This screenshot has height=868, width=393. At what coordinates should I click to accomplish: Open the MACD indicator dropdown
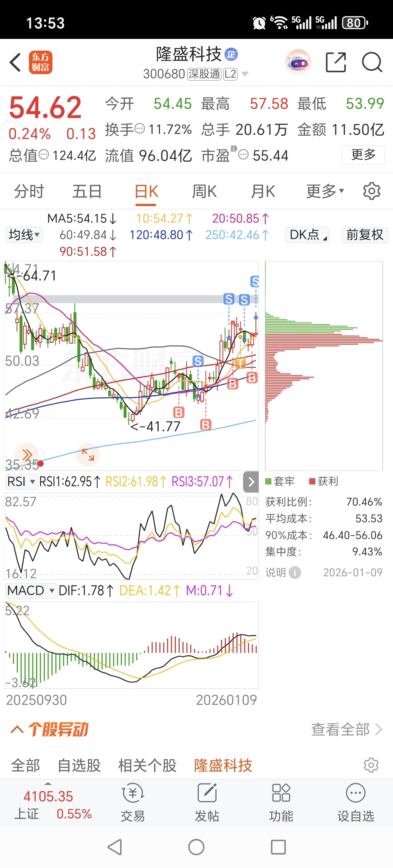[x=31, y=590]
